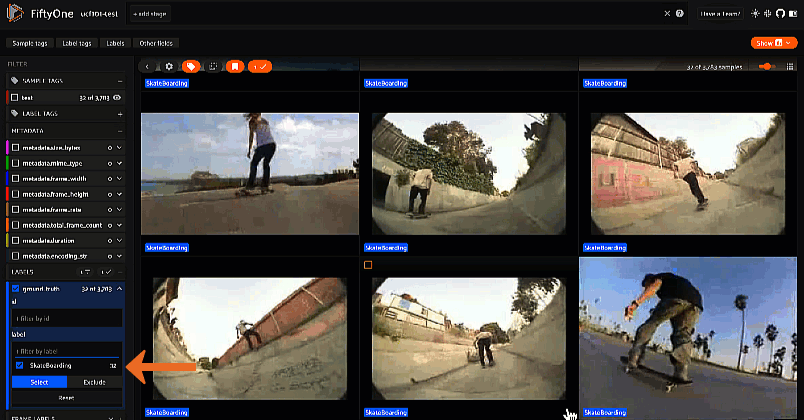Click the Exclude button
This screenshot has height=420, width=804.
94,383
